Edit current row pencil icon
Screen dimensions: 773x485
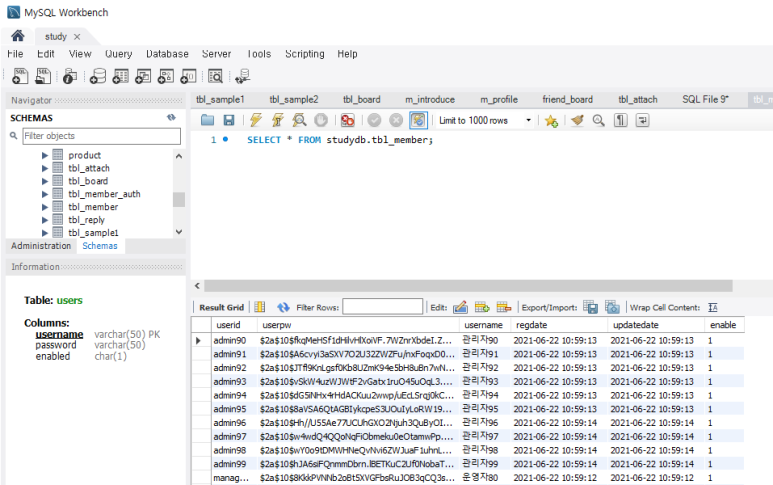coord(460,307)
